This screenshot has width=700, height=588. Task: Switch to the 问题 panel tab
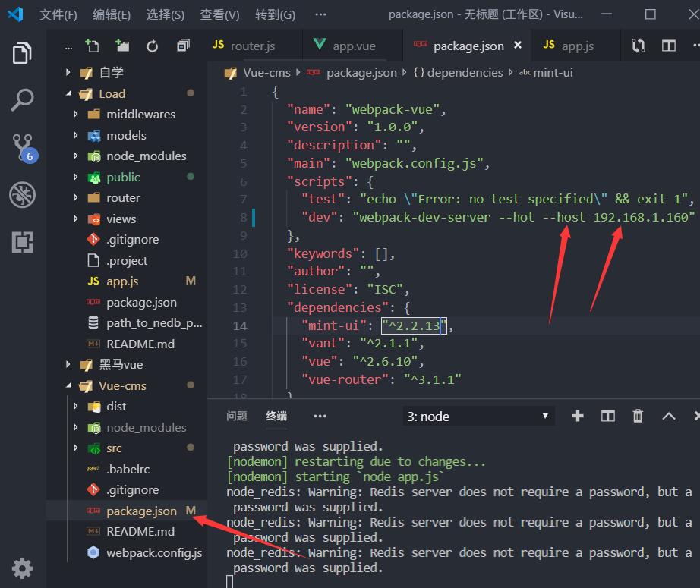(237, 416)
